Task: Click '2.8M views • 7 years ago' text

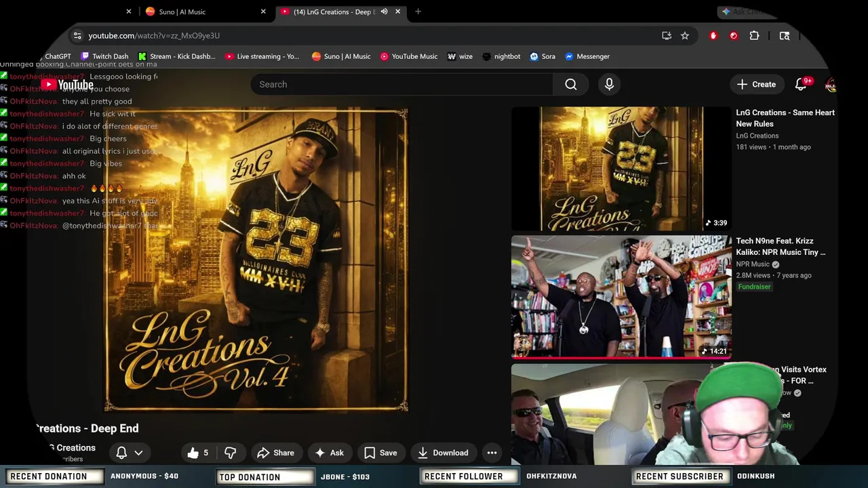Action: [774, 275]
